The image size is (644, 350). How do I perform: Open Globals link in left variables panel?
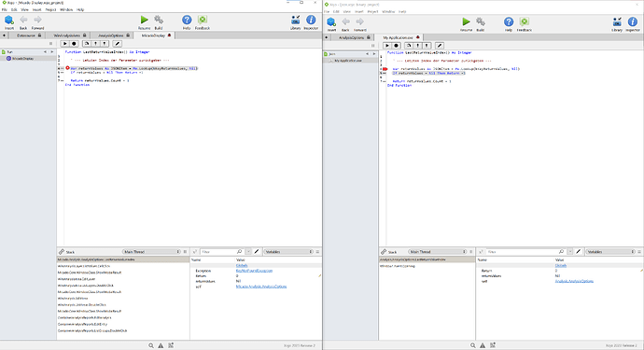pyautogui.click(x=242, y=265)
